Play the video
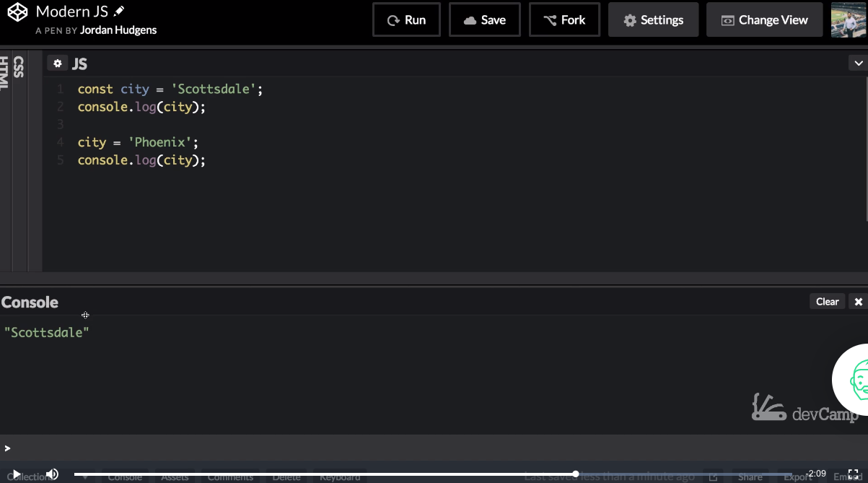The image size is (868, 483). coord(16,474)
